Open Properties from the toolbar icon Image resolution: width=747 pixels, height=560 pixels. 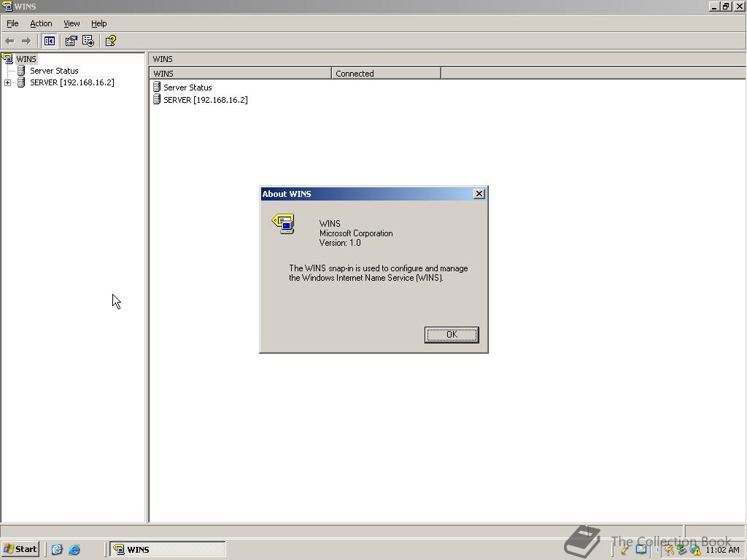coord(71,41)
